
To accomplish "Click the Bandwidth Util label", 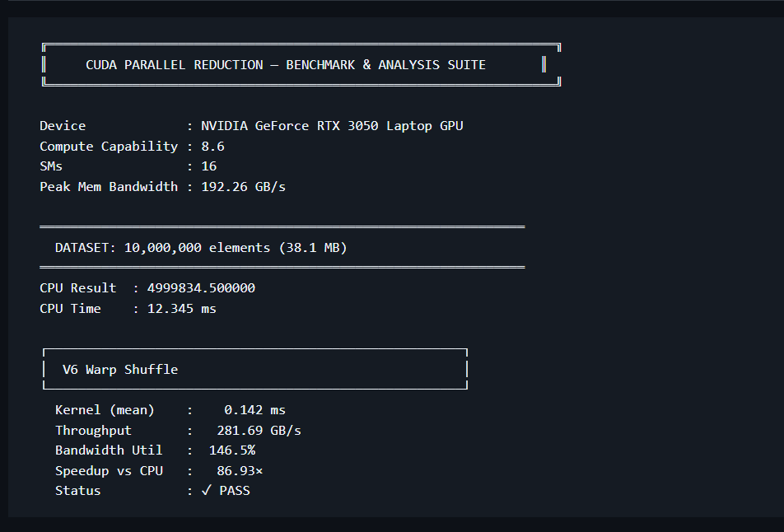I will point(109,450).
